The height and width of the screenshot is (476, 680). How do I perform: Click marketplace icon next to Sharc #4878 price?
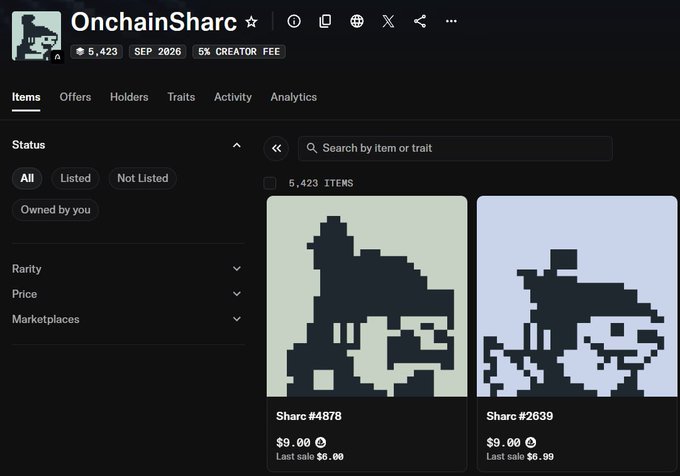[320, 442]
